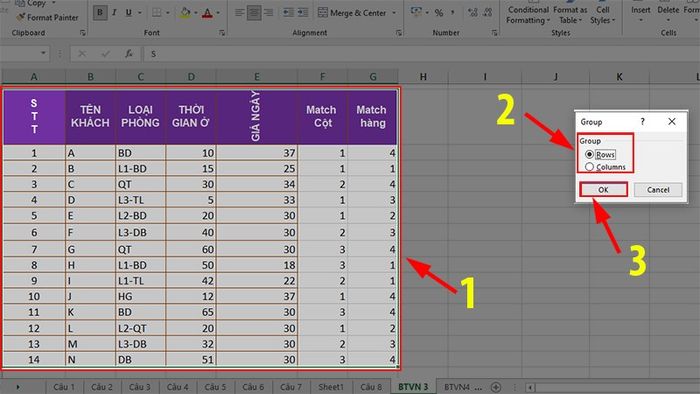
Task: Confirm grouping with OK button
Action: point(603,190)
